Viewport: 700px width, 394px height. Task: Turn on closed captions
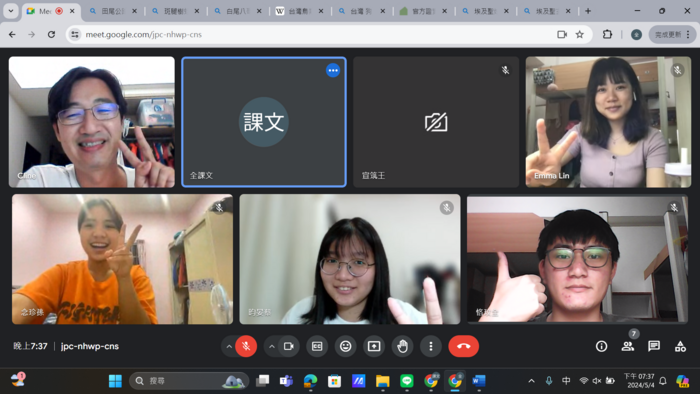coord(317,346)
